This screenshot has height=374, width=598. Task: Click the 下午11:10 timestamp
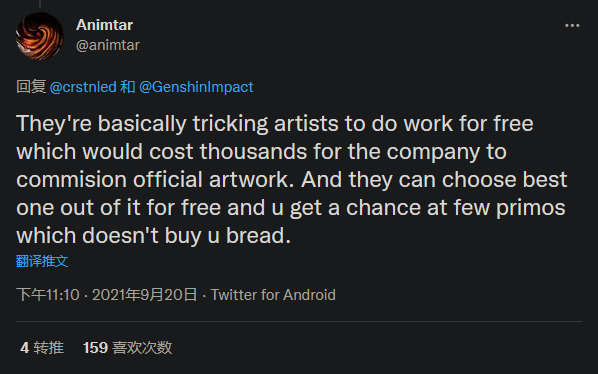pyautogui.click(x=48, y=295)
